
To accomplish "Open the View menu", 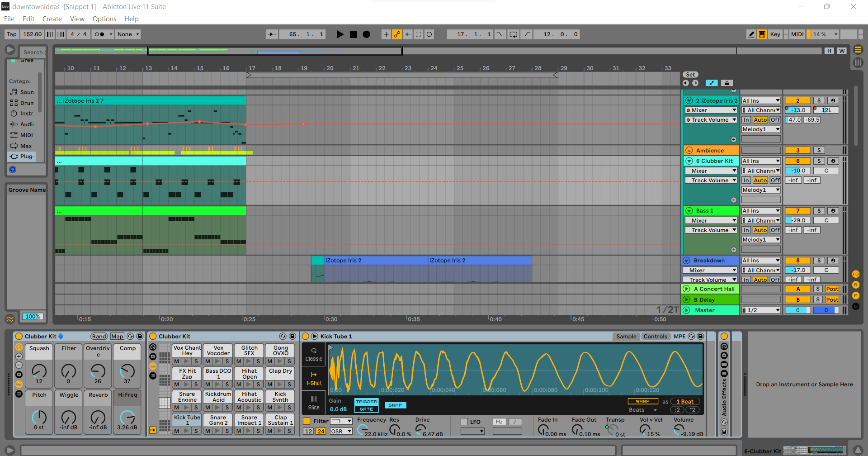I will click(77, 19).
